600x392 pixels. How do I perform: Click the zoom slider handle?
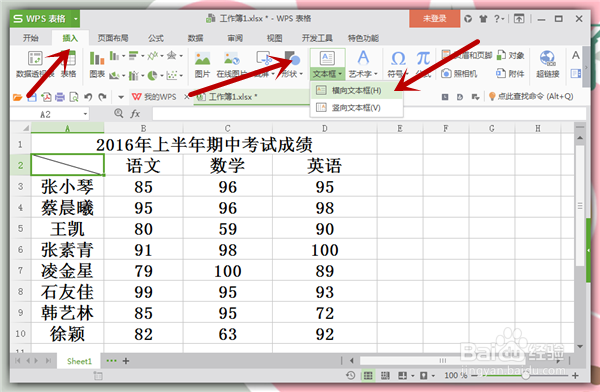[x=526, y=376]
